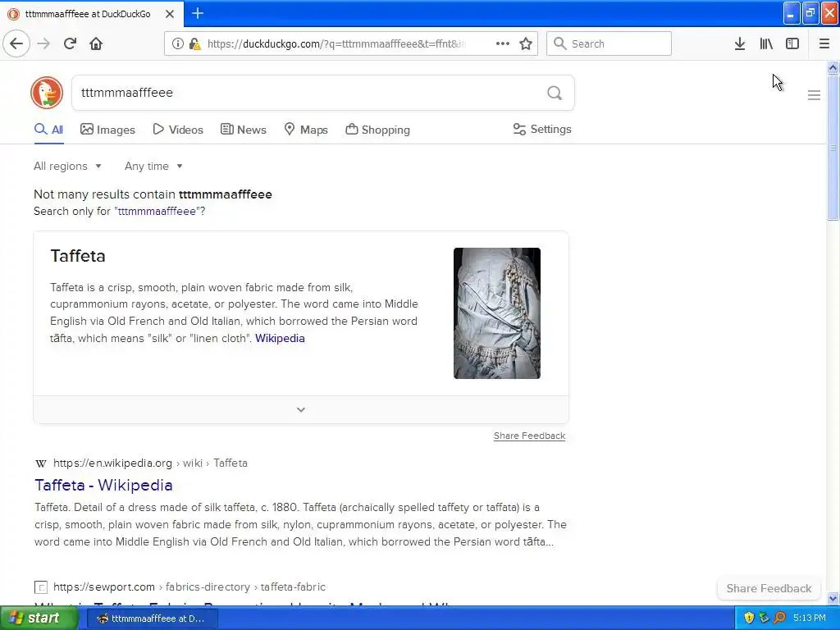The width and height of the screenshot is (840, 630).
Task: Open search Settings dropdown
Action: tap(542, 129)
